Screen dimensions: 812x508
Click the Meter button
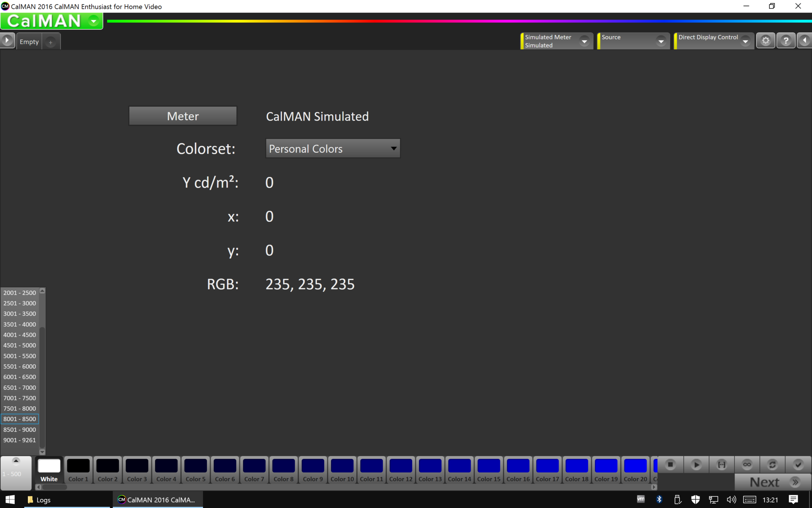183,116
